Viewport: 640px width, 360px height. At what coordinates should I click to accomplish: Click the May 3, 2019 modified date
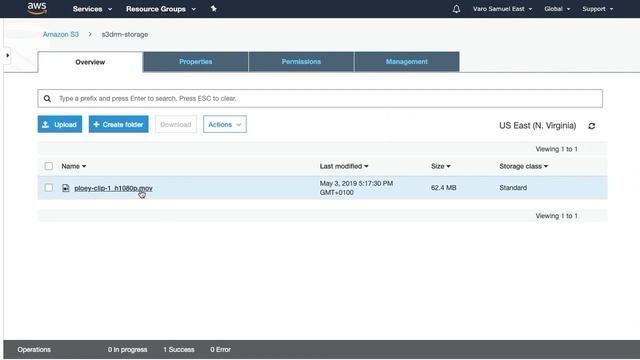[356, 188]
